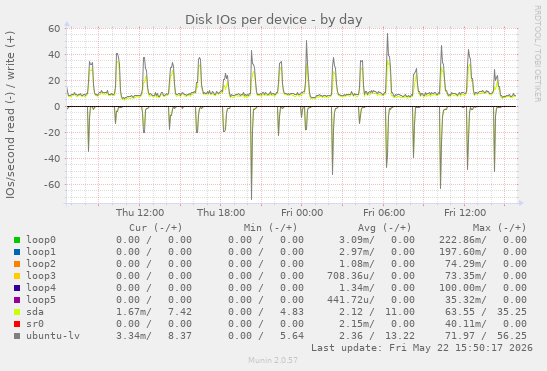The width and height of the screenshot is (547, 371).
Task: Select the loop2 legend label
Action: [x=41, y=264]
